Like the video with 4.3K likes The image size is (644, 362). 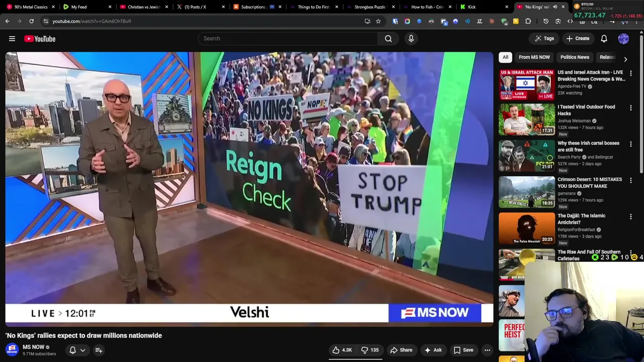(342, 350)
